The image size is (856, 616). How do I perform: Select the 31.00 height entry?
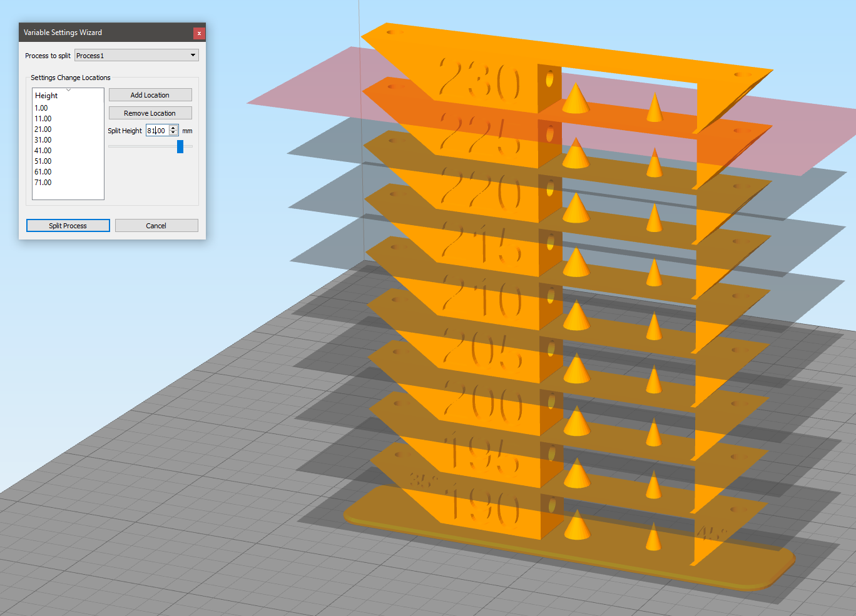click(x=43, y=140)
